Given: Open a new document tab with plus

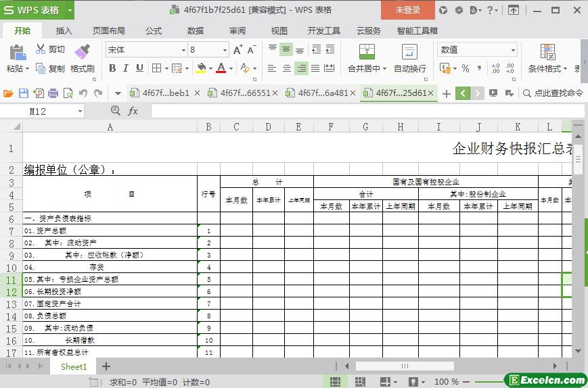Looking at the screenshot, I should [x=447, y=94].
